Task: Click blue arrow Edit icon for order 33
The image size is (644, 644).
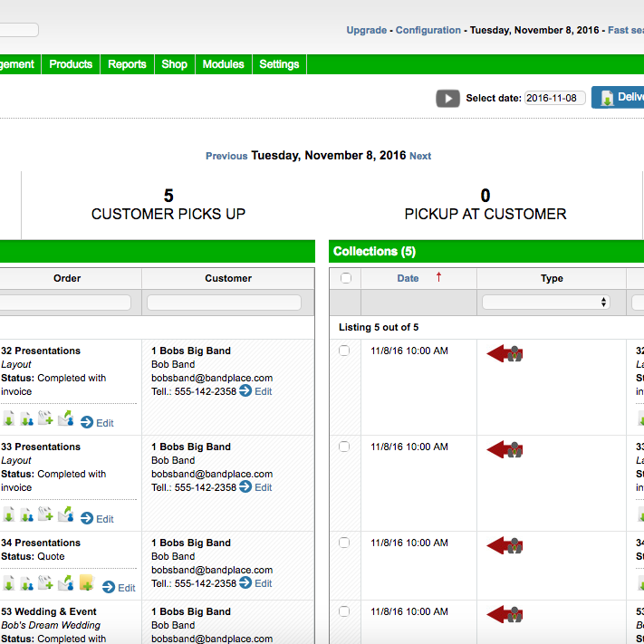Action: pyautogui.click(x=87, y=519)
